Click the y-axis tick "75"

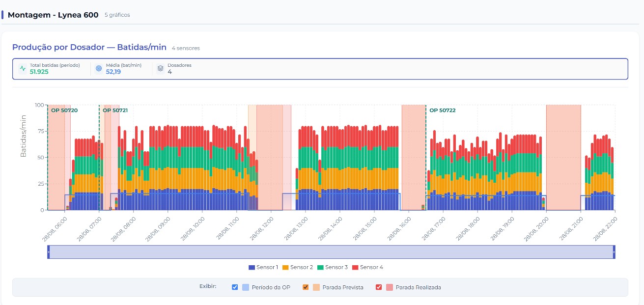(x=40, y=131)
